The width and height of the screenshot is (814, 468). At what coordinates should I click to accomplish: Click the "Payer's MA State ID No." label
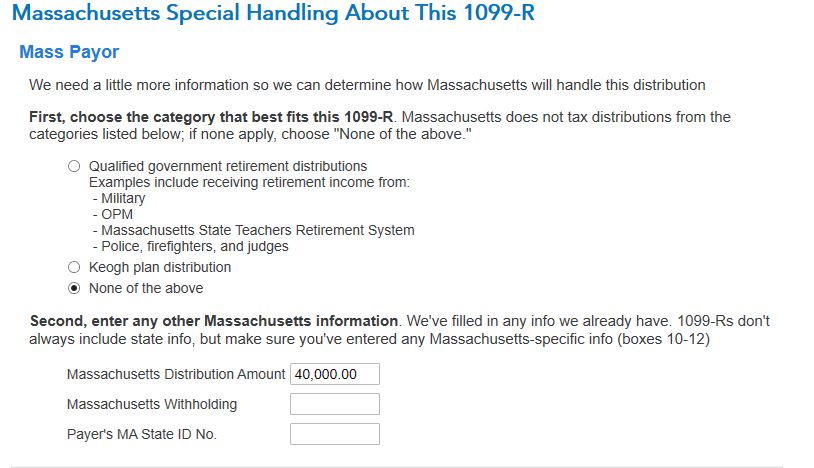pyautogui.click(x=142, y=434)
